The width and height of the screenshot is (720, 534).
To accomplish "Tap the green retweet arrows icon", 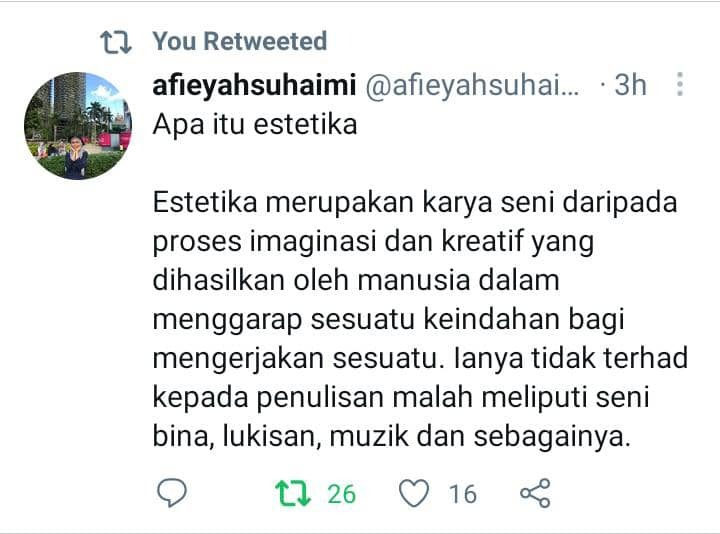I will pyautogui.click(x=293, y=493).
